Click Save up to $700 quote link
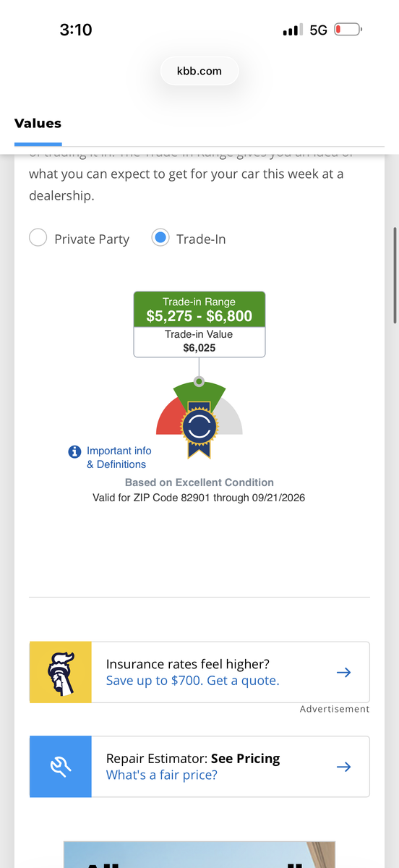The image size is (399, 868). [192, 681]
